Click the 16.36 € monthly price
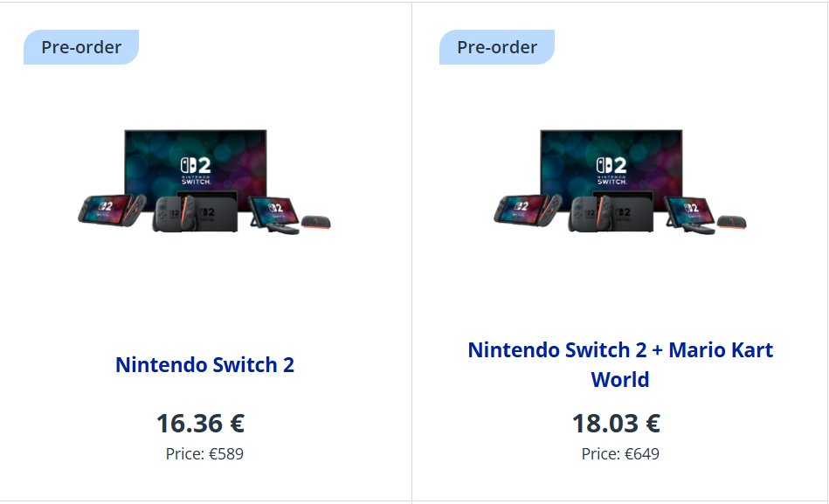Image resolution: width=829 pixels, height=504 pixels. click(200, 423)
